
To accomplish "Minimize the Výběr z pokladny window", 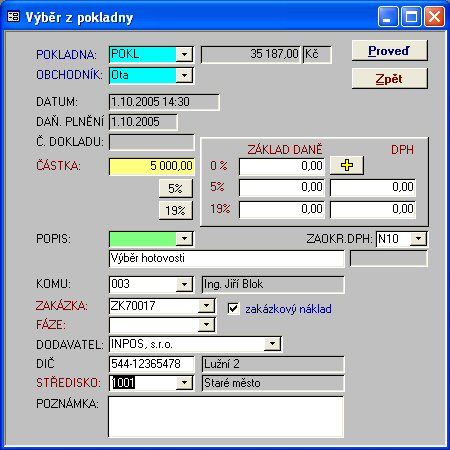I will coord(388,16).
